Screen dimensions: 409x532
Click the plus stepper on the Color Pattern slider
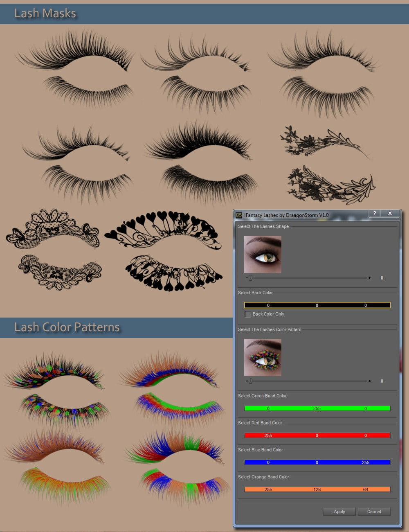pos(370,381)
